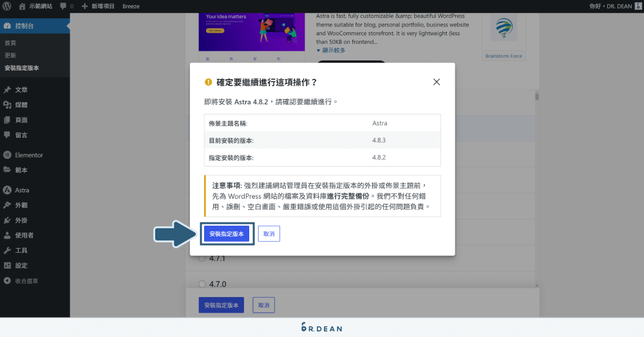Expand the 顯示較多 description link
The height and width of the screenshot is (337, 644).
331,50
